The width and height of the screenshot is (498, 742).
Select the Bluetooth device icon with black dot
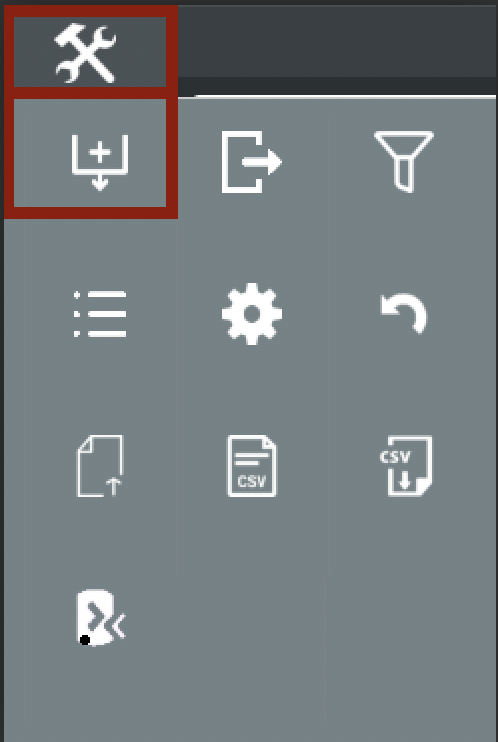point(101,618)
